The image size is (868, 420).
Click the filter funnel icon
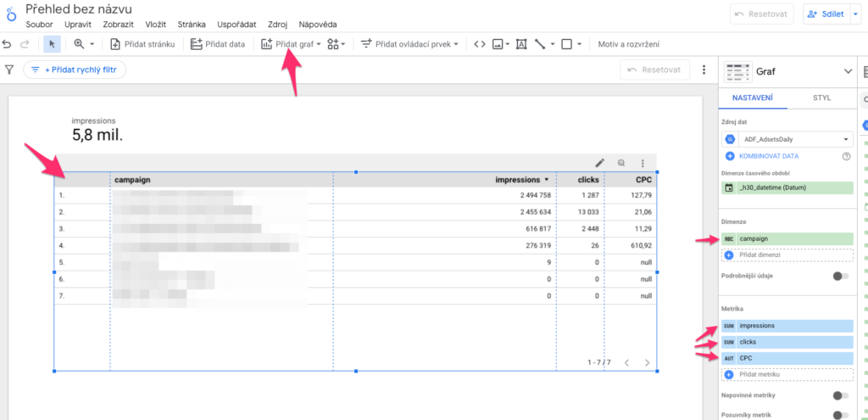click(9, 70)
